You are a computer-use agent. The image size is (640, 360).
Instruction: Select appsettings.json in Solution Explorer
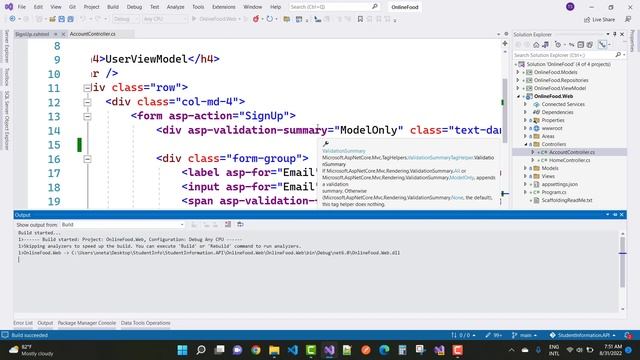(559, 184)
